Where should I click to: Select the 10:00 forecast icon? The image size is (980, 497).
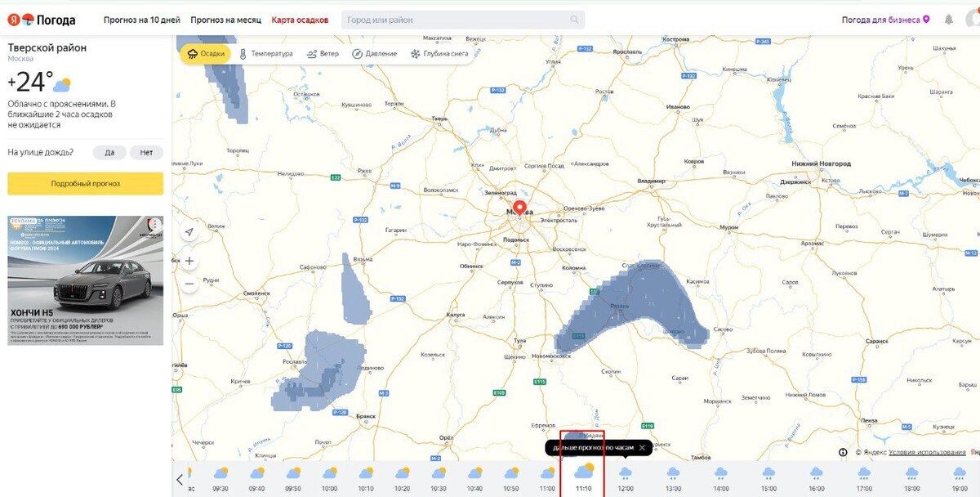(x=329, y=473)
